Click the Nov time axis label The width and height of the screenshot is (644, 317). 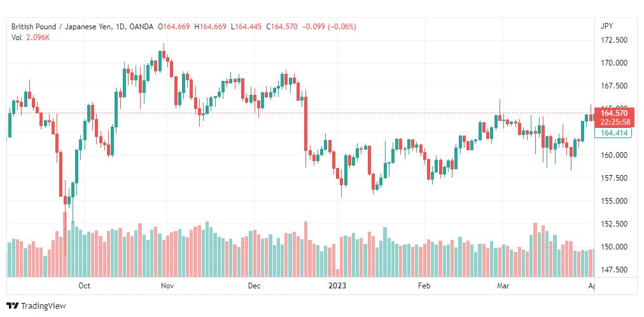point(167,286)
